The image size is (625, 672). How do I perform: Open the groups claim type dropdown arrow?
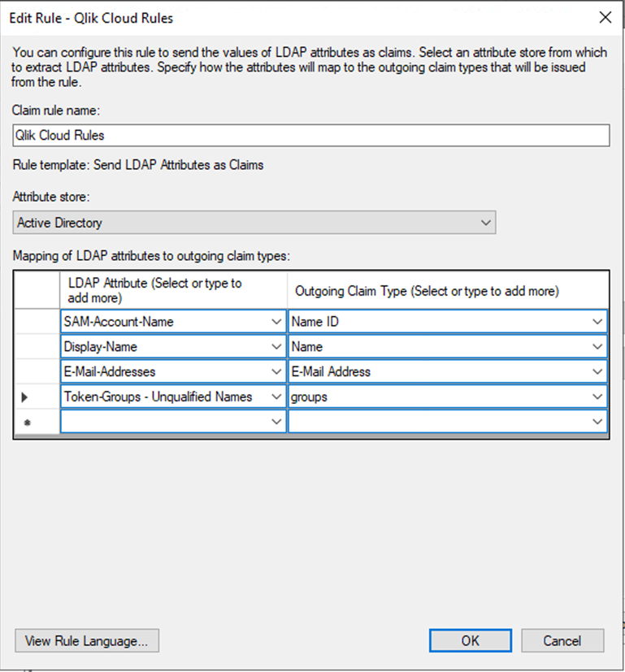[598, 397]
